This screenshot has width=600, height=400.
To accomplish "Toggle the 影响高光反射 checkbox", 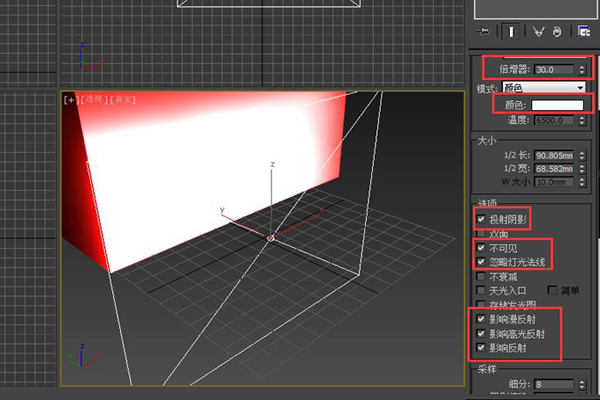I will point(482,333).
